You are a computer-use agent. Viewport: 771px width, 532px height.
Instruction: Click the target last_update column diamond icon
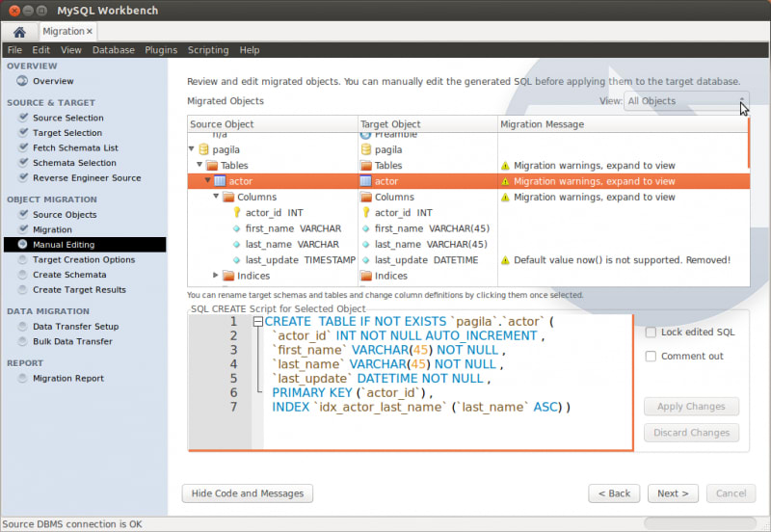[x=366, y=260]
